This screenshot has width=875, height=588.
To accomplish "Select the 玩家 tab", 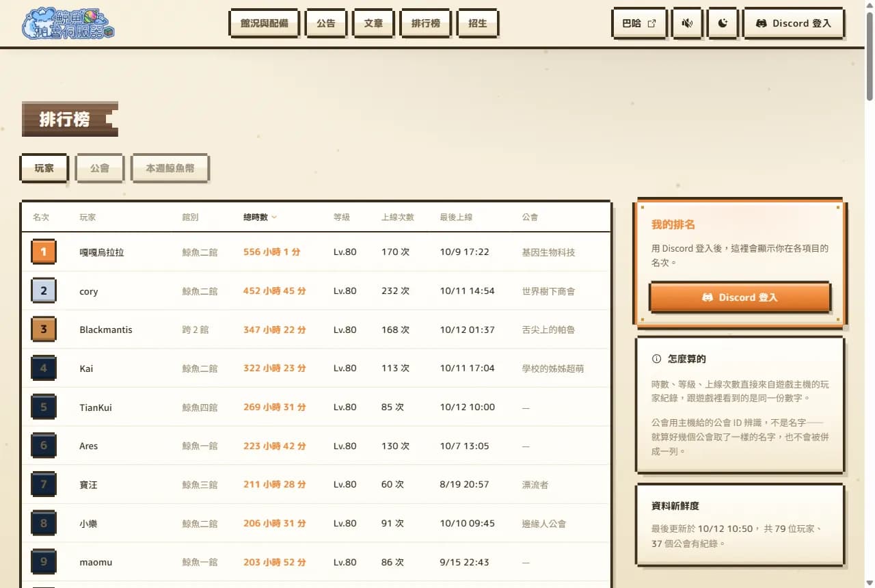I will click(44, 168).
